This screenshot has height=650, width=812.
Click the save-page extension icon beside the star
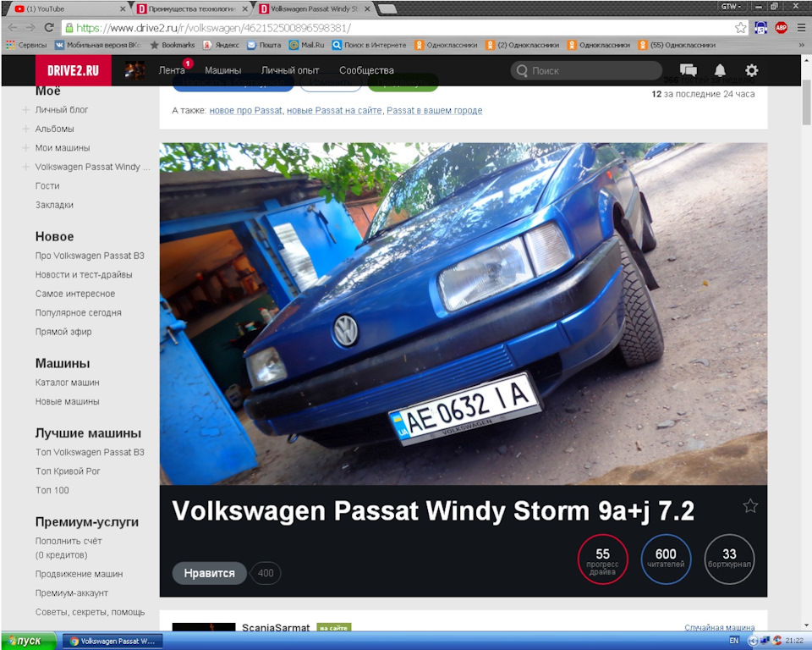760,28
